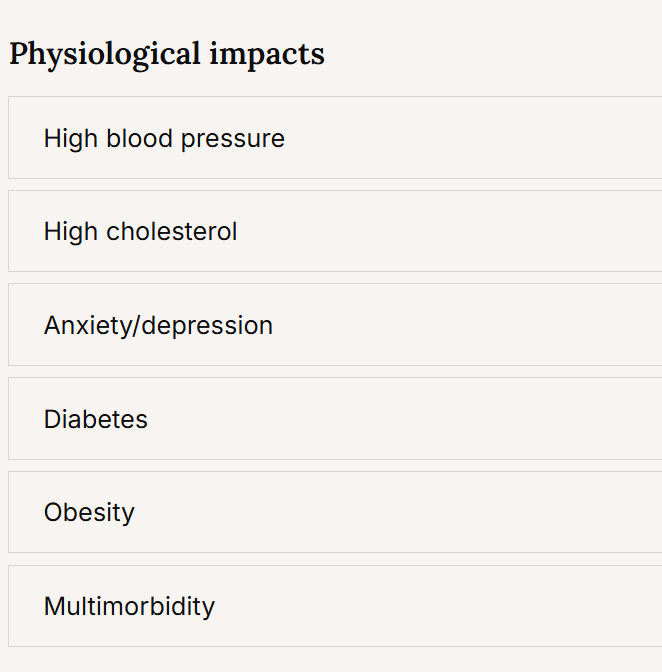The width and height of the screenshot is (662, 672).
Task: Click the word 'Physiological' in the heading
Action: (x=105, y=55)
